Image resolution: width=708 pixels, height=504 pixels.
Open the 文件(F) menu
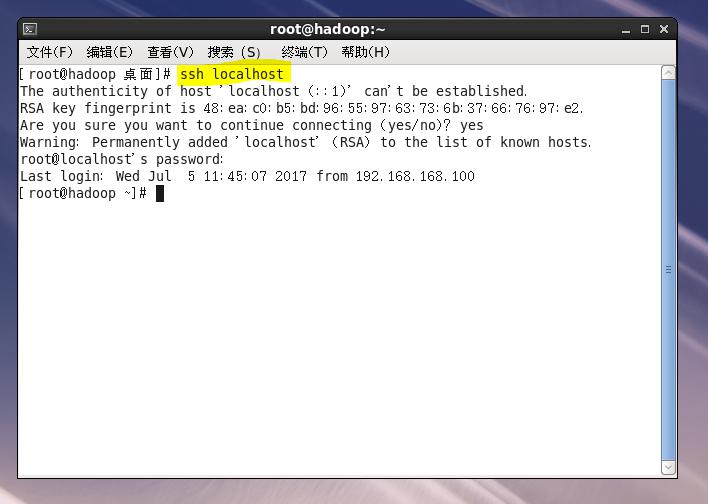coord(49,52)
